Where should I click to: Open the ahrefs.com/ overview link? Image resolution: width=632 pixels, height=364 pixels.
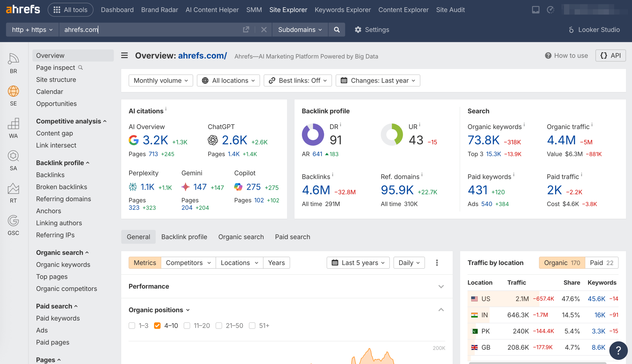click(x=202, y=56)
